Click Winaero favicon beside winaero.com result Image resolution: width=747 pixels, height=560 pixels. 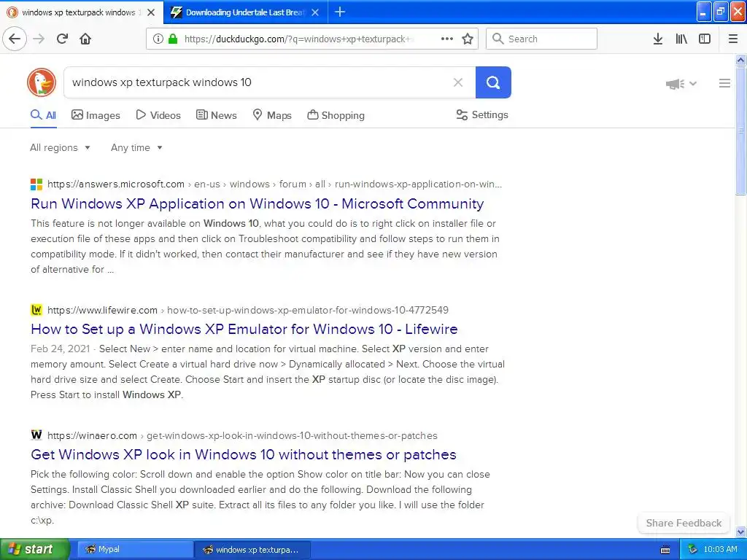36,435
